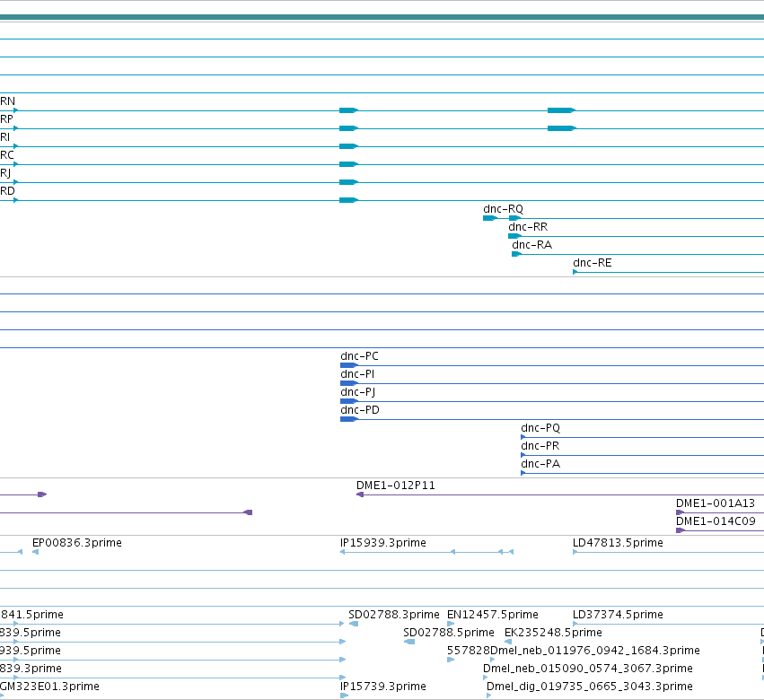Click the dnc-PI start exon block
Screen dimensions: 764x700
[x=349, y=383]
